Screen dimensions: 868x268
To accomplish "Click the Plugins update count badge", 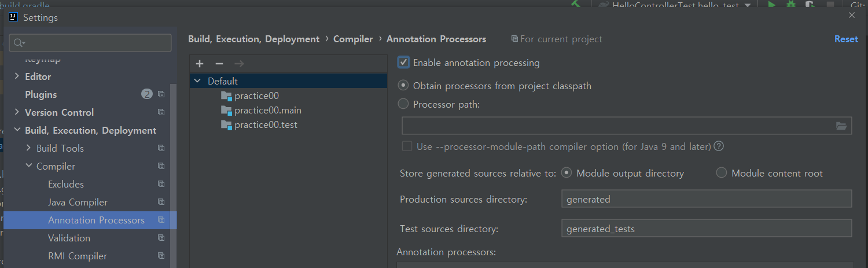I will [147, 94].
